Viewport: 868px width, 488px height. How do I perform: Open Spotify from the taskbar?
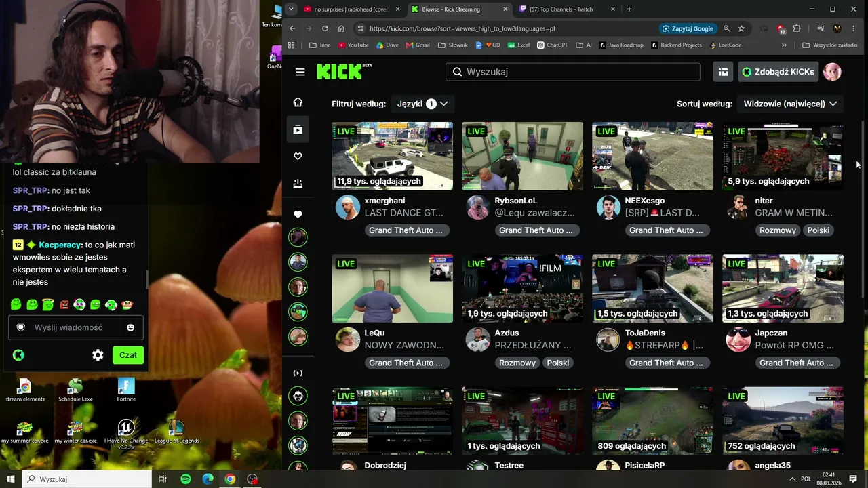185,479
